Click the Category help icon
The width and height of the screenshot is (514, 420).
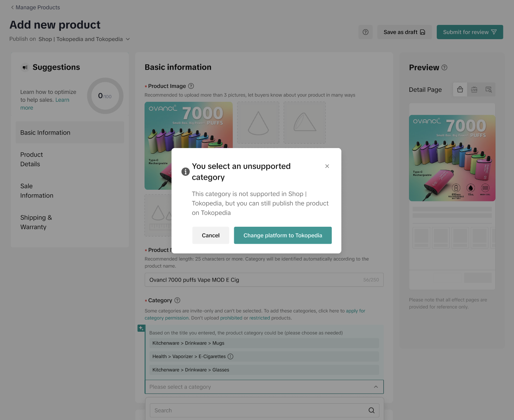point(177,300)
